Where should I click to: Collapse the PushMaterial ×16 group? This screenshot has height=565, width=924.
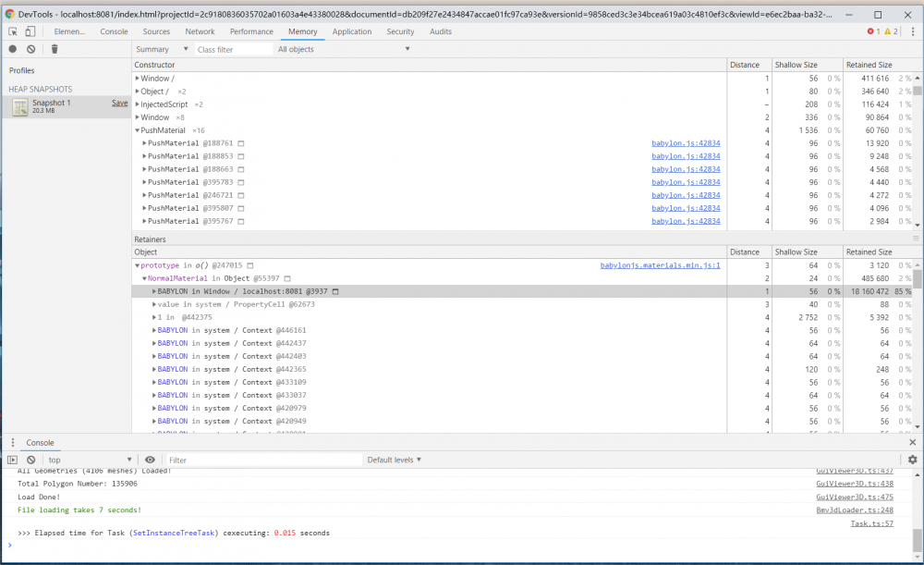pos(138,130)
